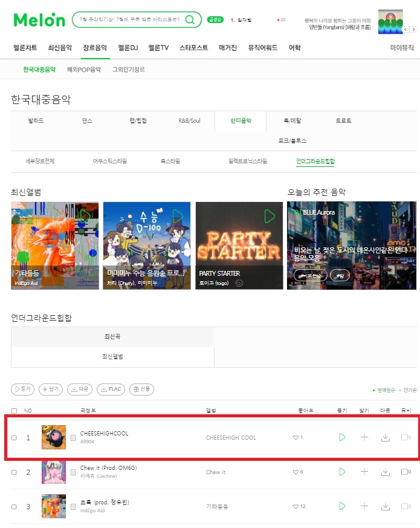This screenshot has width=420, height=528.
Task: Like the CHEESEHIGHCOOL track with heart
Action: pos(296,437)
